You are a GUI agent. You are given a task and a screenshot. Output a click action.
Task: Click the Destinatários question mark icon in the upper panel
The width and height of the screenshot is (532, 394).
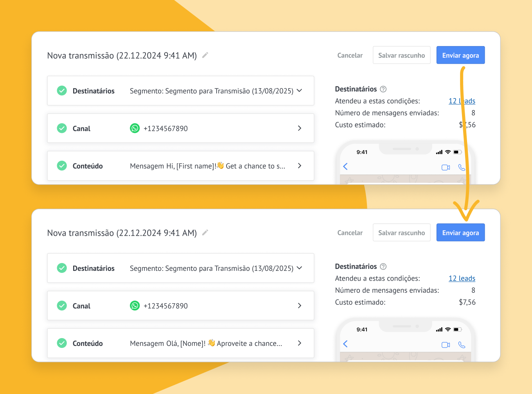point(383,89)
